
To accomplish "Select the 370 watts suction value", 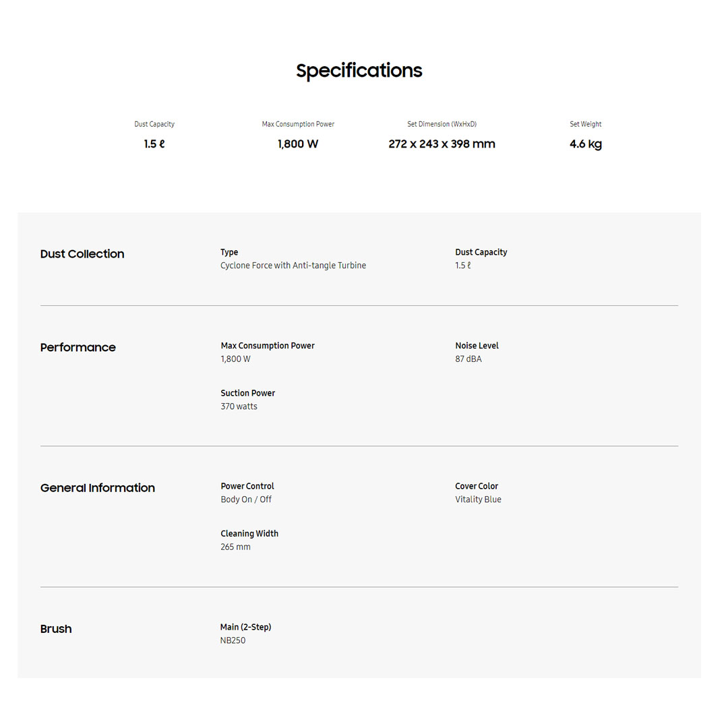I will (239, 406).
